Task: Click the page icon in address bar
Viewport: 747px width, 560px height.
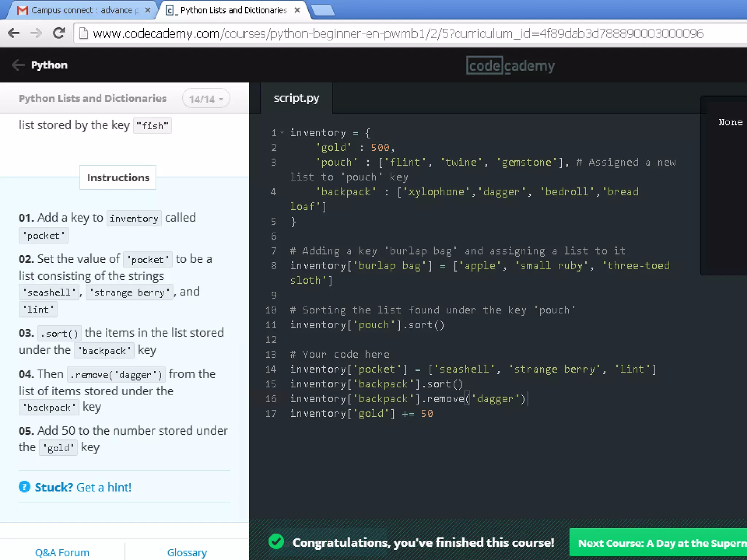Action: [x=84, y=33]
